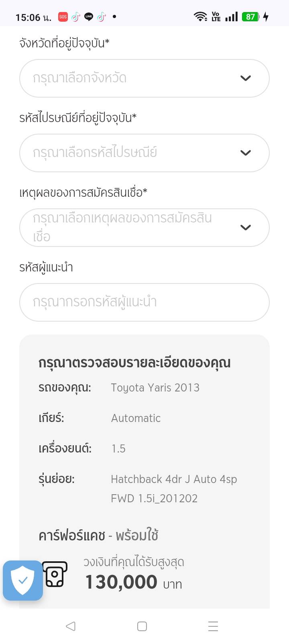Focus the referral code input field
The width and height of the screenshot is (289, 644).
point(144,302)
